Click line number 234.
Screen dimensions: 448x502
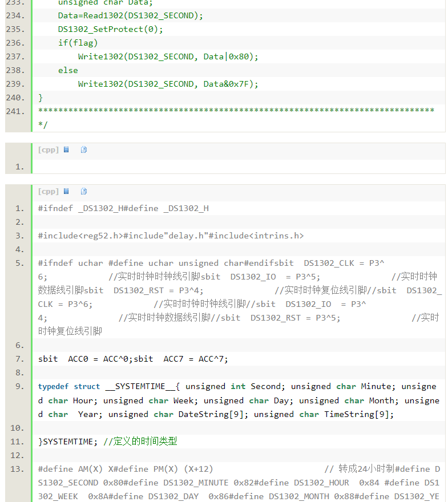coord(15,16)
